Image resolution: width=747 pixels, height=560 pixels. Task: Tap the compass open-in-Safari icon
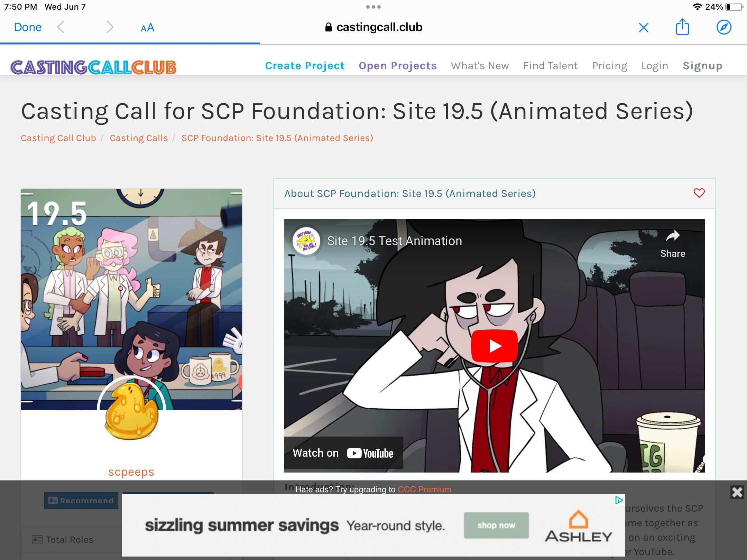(x=724, y=27)
